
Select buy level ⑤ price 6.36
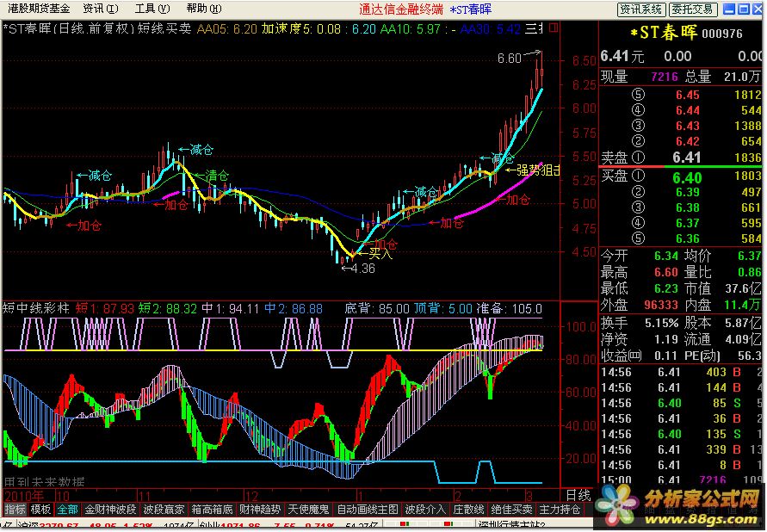[687, 239]
